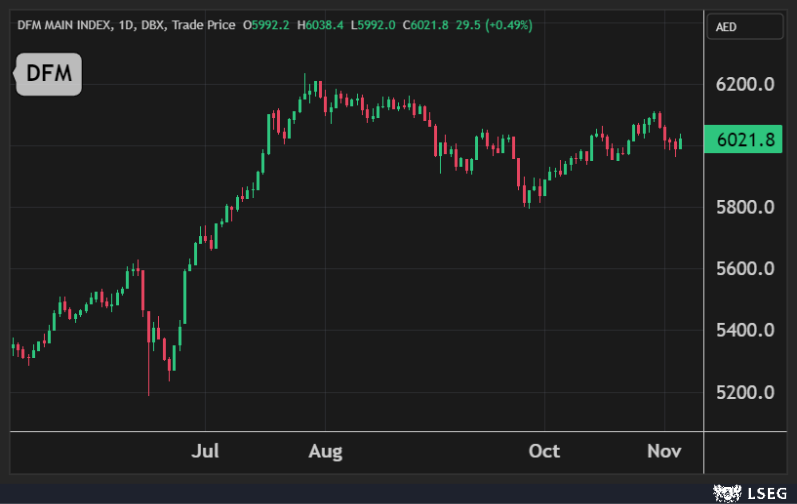The width and height of the screenshot is (797, 504).
Task: Click the Jul label on time axis
Action: point(205,452)
